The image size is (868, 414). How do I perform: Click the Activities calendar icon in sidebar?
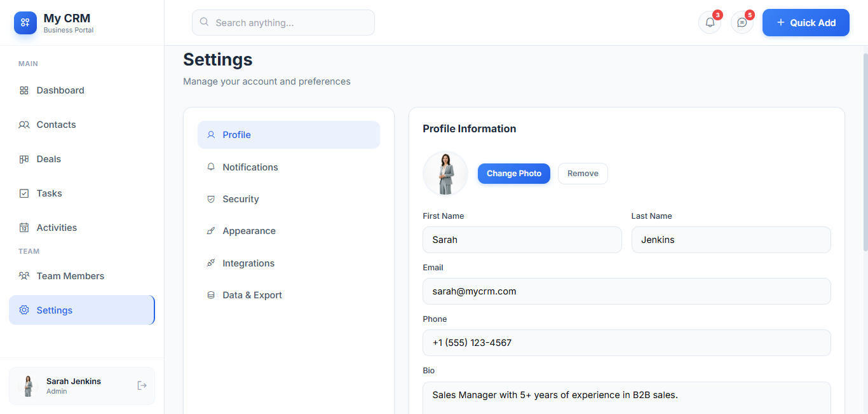[x=24, y=228]
